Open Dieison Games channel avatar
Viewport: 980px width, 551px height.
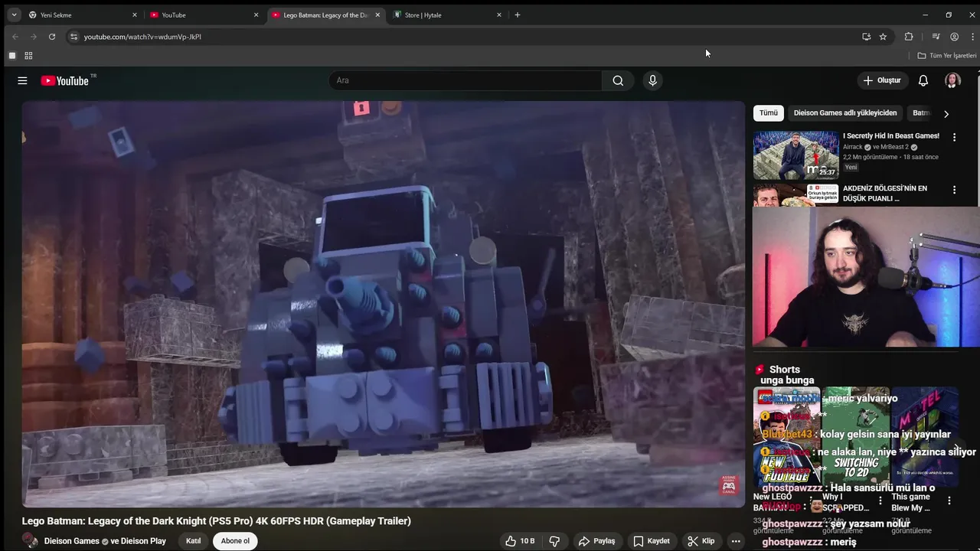pyautogui.click(x=31, y=541)
